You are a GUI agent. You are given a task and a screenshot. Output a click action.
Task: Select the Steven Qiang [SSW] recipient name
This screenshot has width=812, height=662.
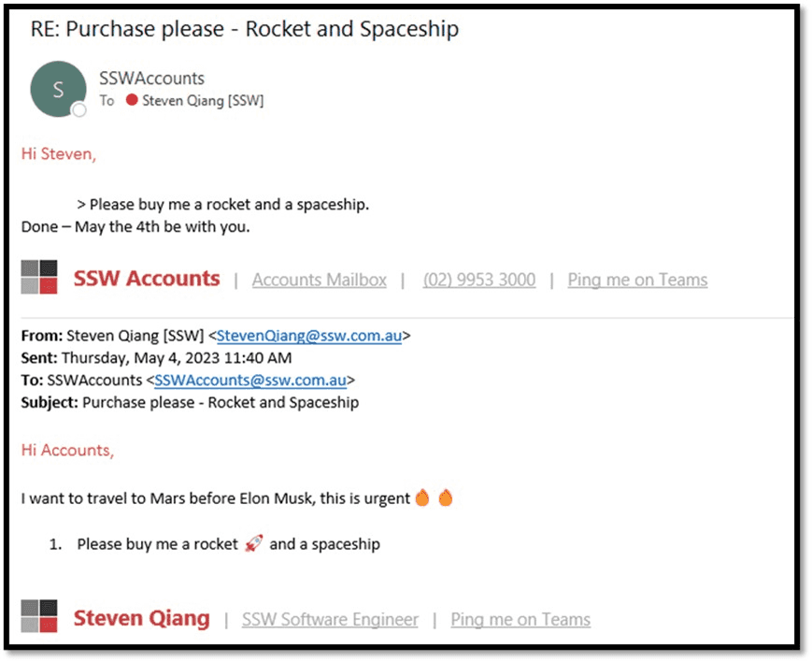[x=203, y=100]
